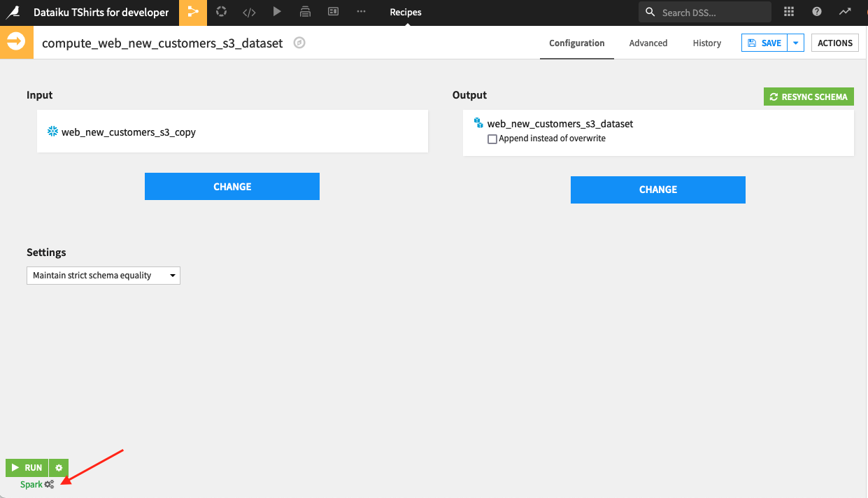Enable Append instead of overwrite checkbox
The width and height of the screenshot is (868, 498).
coord(492,139)
